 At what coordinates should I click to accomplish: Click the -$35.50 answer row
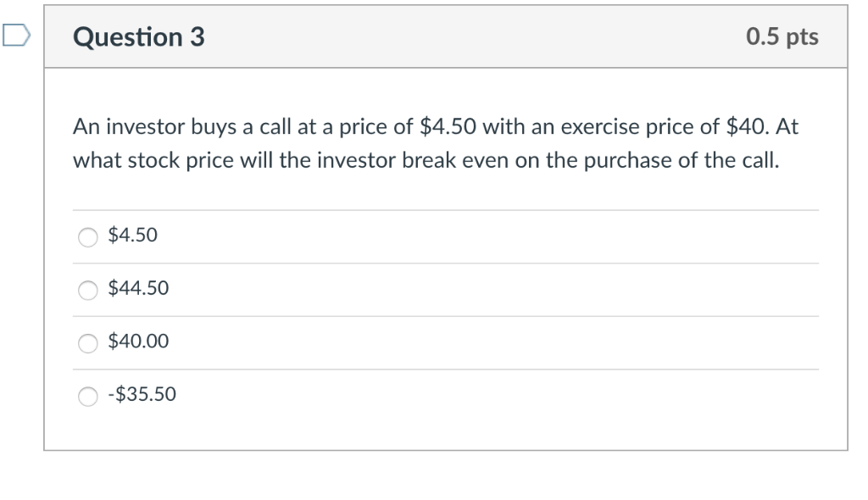(339, 394)
